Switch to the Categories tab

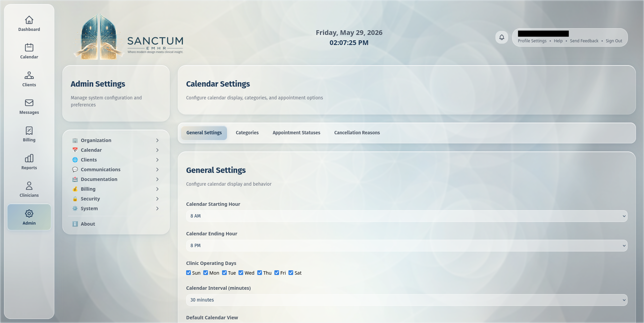pyautogui.click(x=247, y=133)
